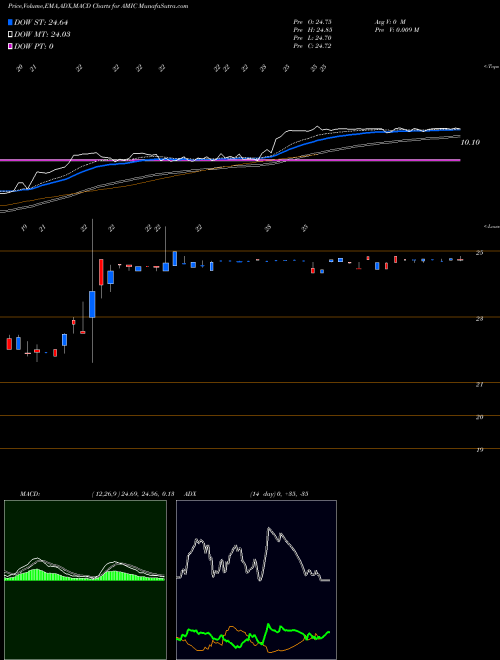
Task: Click the MACD values '(12,26,9) 24.69, 24.56, 0.13'
Action: (x=133, y=494)
